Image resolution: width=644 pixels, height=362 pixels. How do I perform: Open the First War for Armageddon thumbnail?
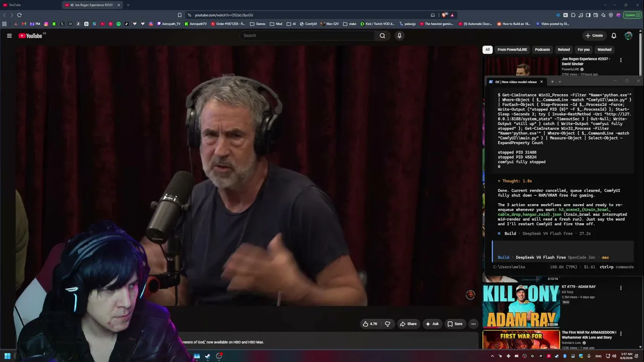pyautogui.click(x=521, y=339)
